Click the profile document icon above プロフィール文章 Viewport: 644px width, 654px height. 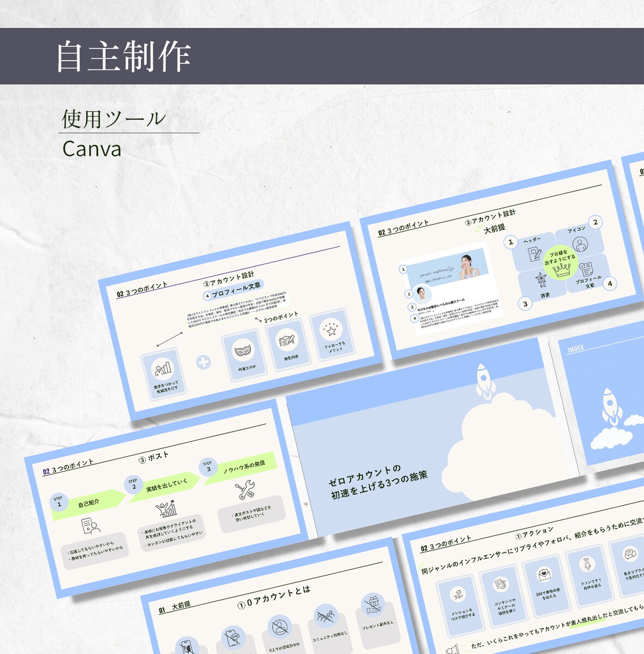[586, 269]
